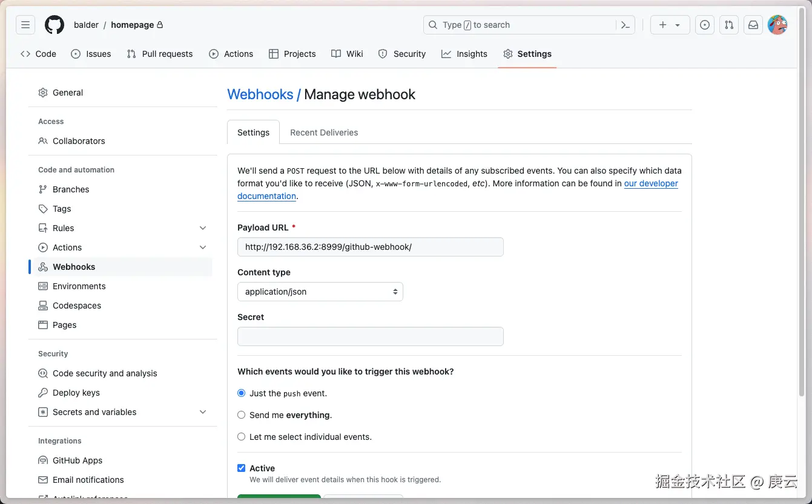The width and height of the screenshot is (812, 504).
Task: Follow the 'our developer documentation' link
Action: [x=651, y=183]
